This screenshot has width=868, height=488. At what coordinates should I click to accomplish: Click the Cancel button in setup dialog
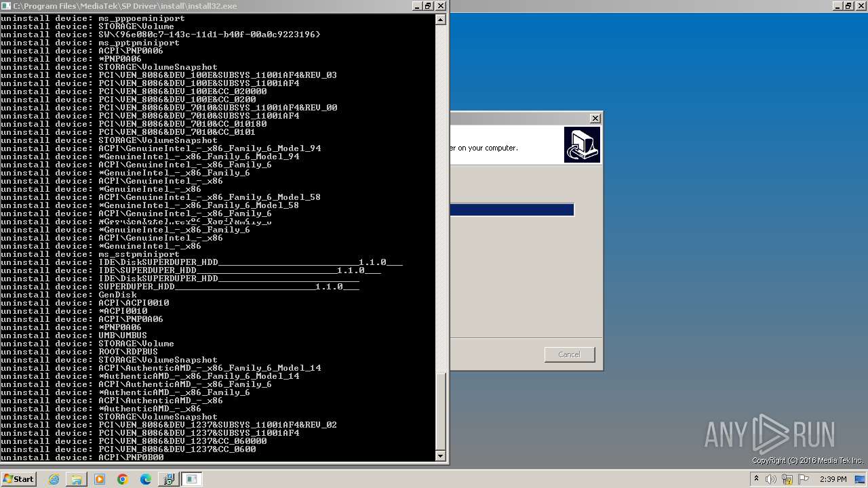(x=570, y=354)
